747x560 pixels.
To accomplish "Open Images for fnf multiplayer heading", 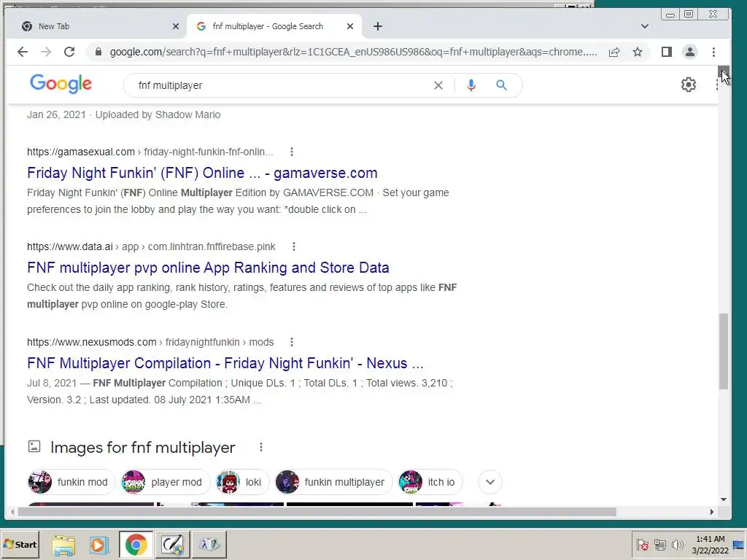I will click(x=142, y=448).
